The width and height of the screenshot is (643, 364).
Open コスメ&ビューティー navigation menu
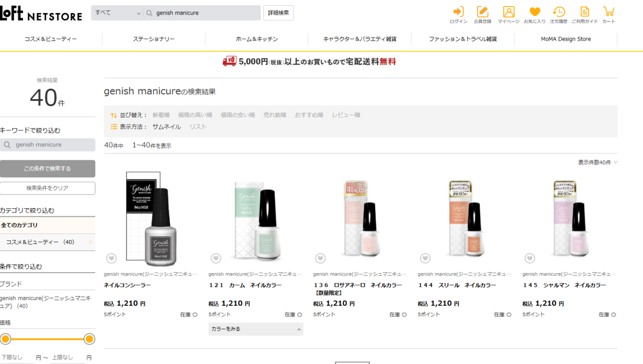tap(51, 39)
